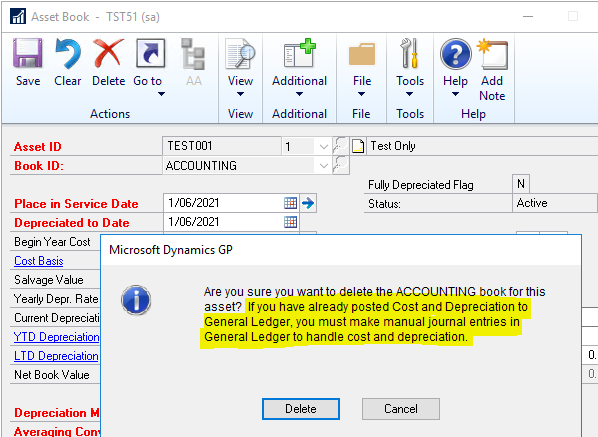Click the Test Only description field

[x=482, y=146]
